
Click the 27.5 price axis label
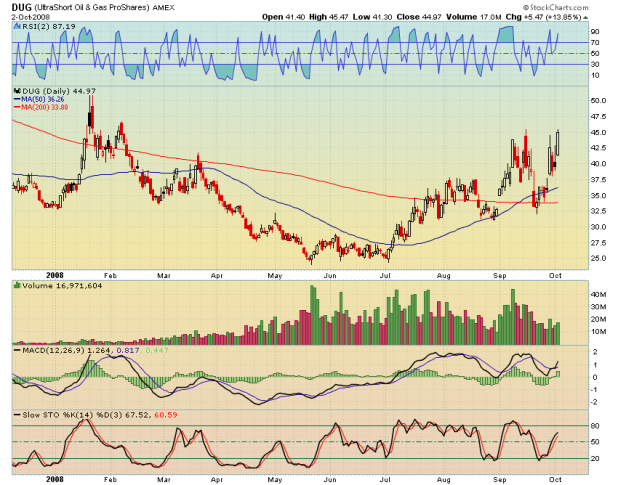tap(598, 243)
